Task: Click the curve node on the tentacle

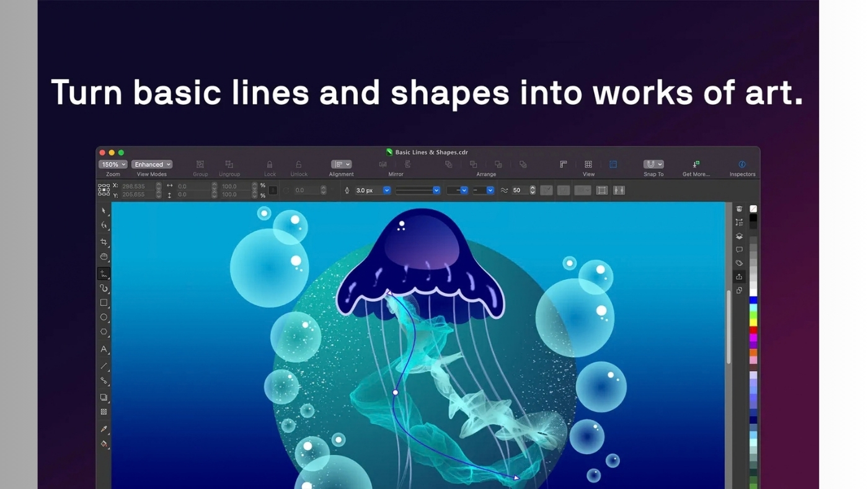Action: 396,392
